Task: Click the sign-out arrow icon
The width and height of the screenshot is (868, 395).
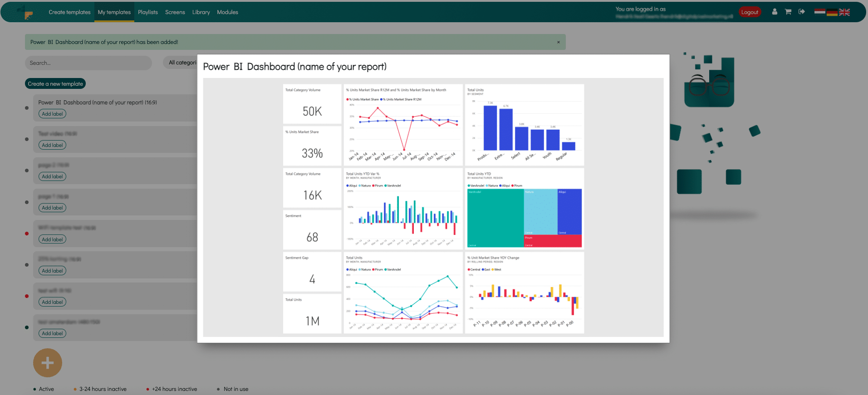Action: (x=802, y=12)
